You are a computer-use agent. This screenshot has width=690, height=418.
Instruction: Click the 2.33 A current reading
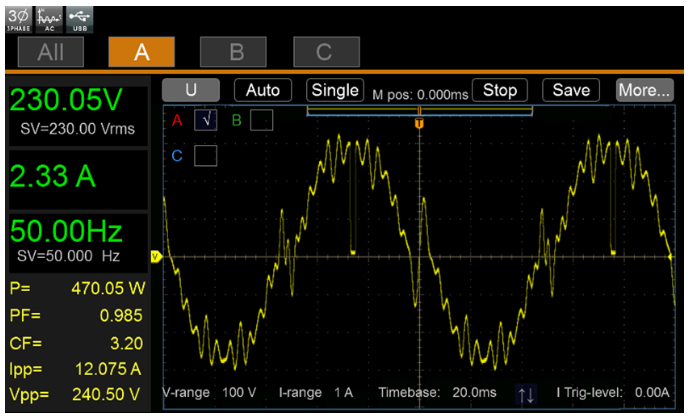point(52,176)
